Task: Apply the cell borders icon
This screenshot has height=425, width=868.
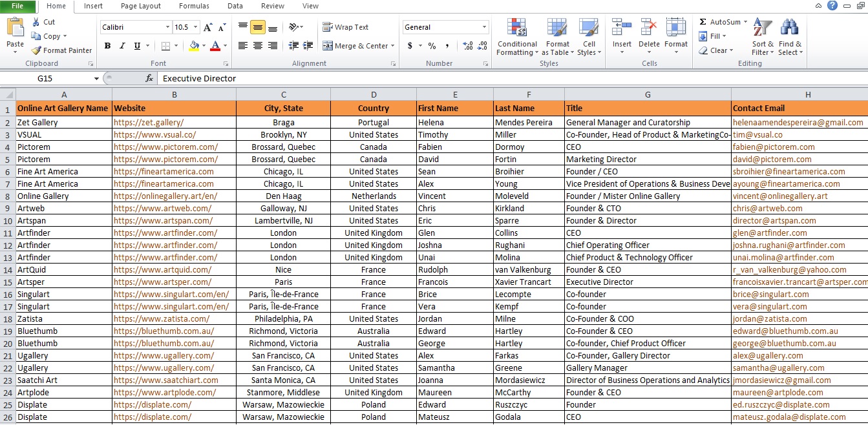Action: (x=165, y=46)
